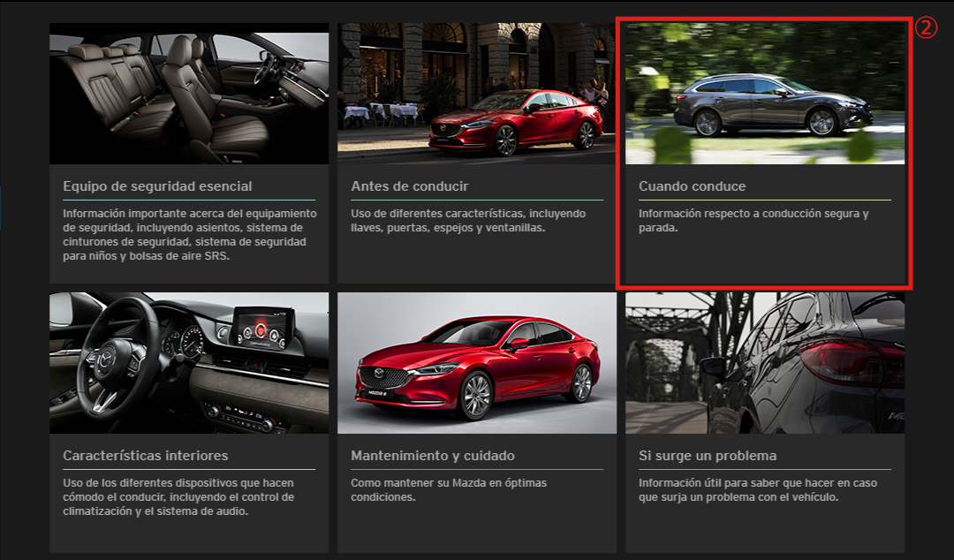
Task: Select 'Si surge un problema' heading
Action: coord(708,455)
